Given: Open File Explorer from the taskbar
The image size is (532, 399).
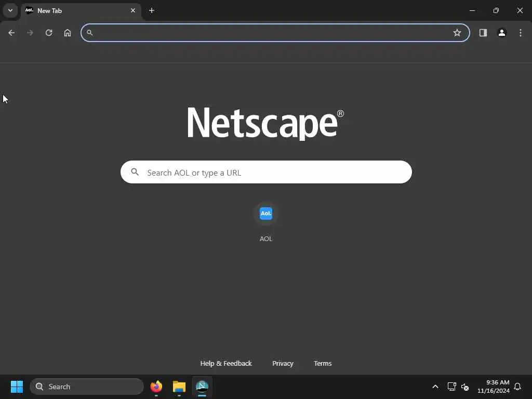Looking at the screenshot, I should pyautogui.click(x=179, y=387).
